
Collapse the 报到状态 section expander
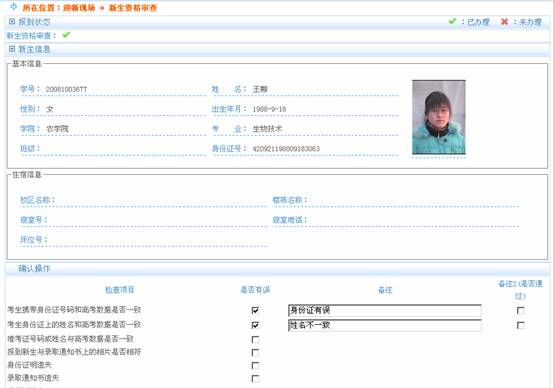(x=12, y=22)
